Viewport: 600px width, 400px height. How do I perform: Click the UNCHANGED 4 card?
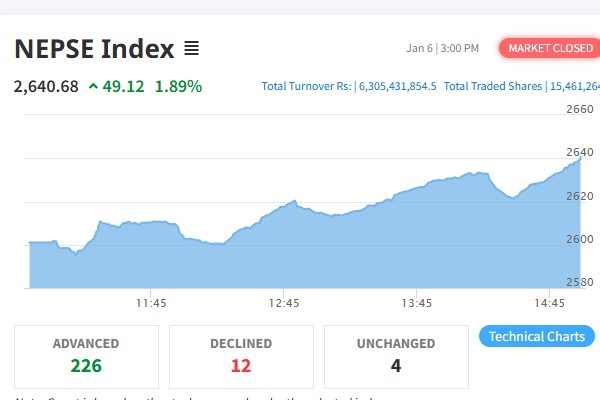click(396, 355)
